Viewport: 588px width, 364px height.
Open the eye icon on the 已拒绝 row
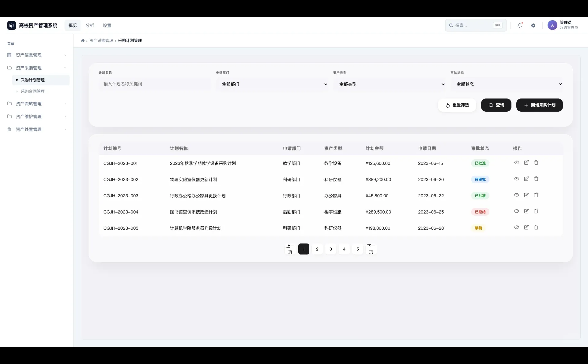(516, 211)
